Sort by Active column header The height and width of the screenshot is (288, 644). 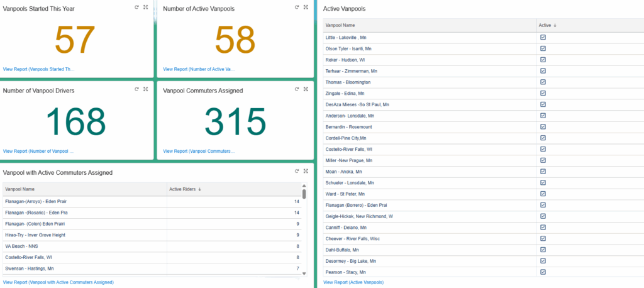coord(548,25)
